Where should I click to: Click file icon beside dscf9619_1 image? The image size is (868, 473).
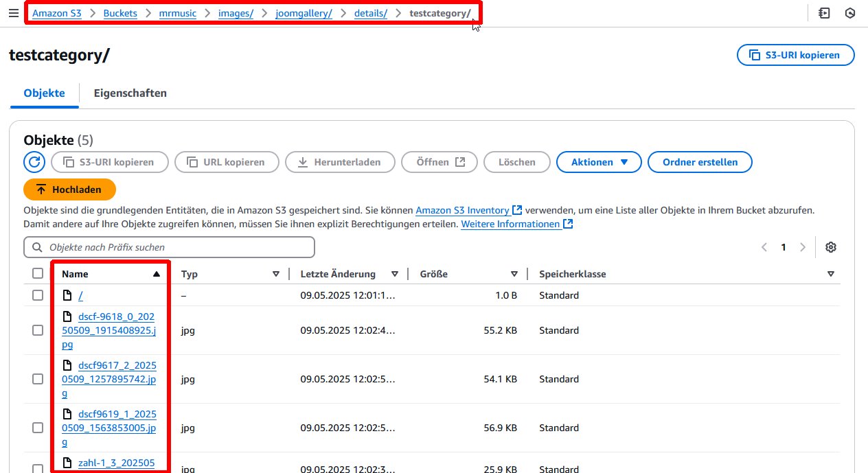67,414
